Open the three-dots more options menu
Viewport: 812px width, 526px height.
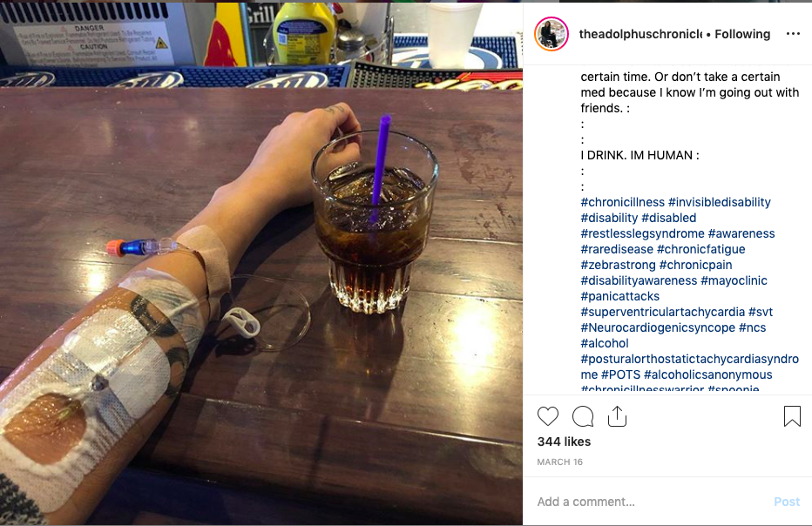[x=793, y=34]
